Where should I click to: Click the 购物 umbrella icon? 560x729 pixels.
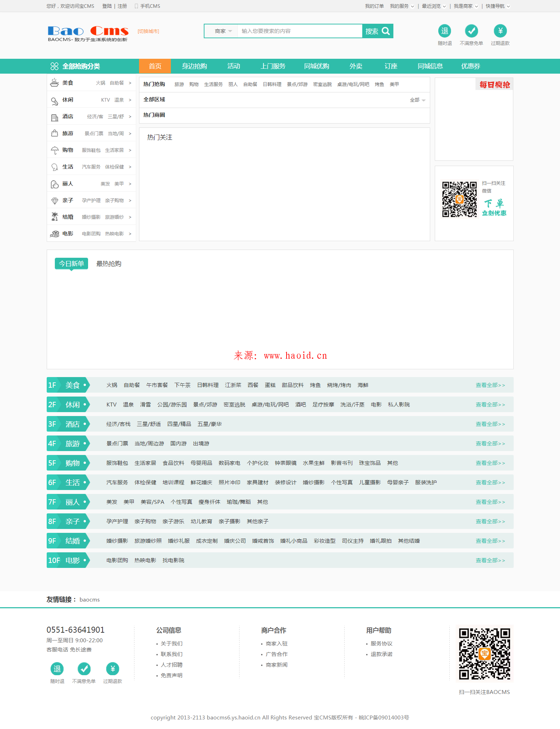54,150
